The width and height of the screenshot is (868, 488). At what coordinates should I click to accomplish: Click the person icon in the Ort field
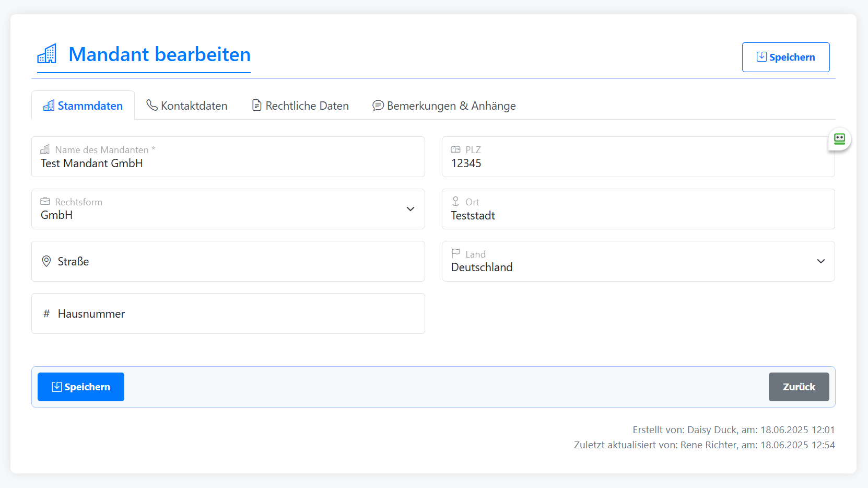click(456, 201)
